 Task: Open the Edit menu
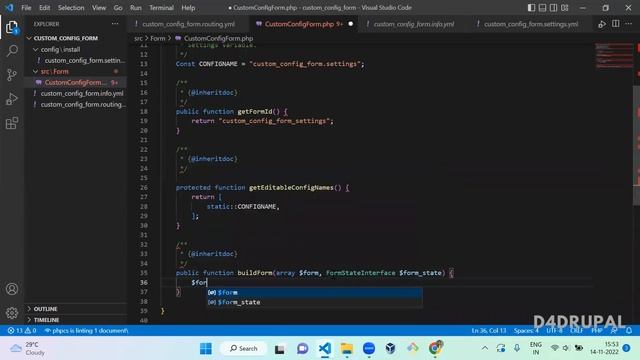click(x=44, y=8)
